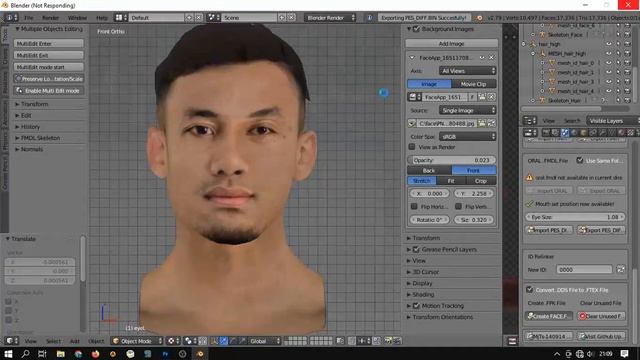The width and height of the screenshot is (640, 360).
Task: Toggle the Background Images checkbox
Action: pyautogui.click(x=416, y=29)
